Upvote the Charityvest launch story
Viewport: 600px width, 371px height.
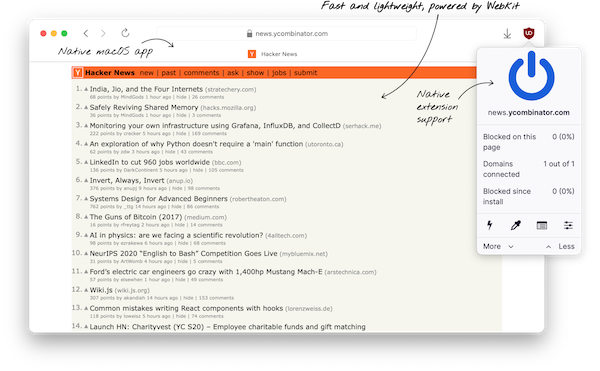(x=86, y=327)
